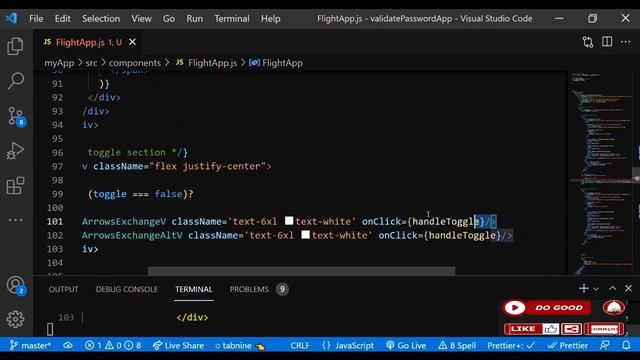Open the Manage gear icon
The width and height of the screenshot is (640, 360).
[16, 319]
